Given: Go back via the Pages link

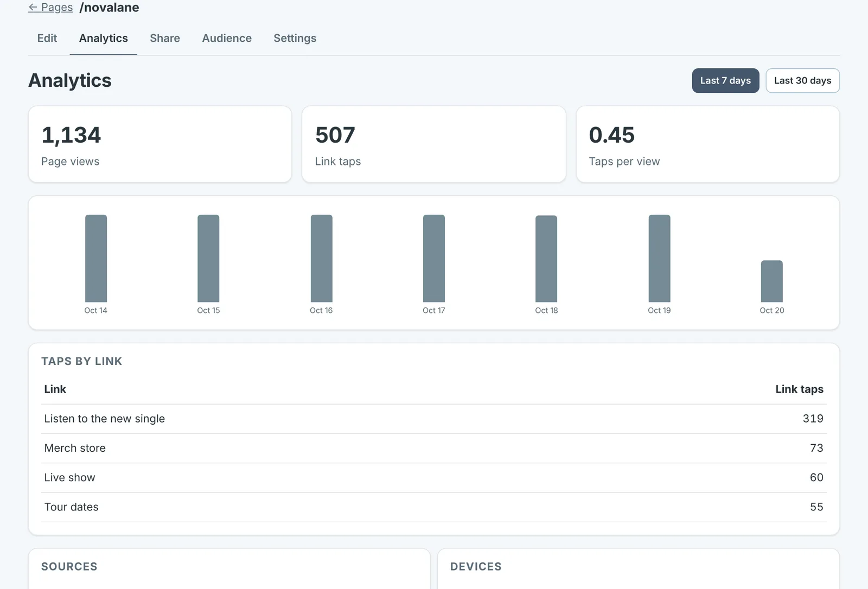Looking at the screenshot, I should pos(50,7).
